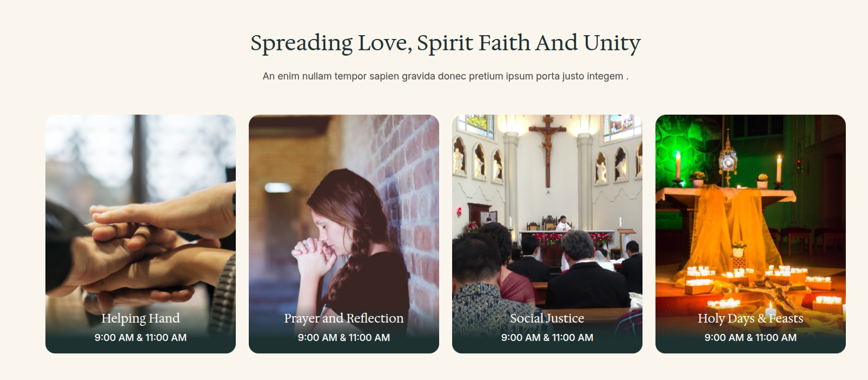Click service time under Prayer and Reflection
The height and width of the screenshot is (380, 868).
[344, 338]
